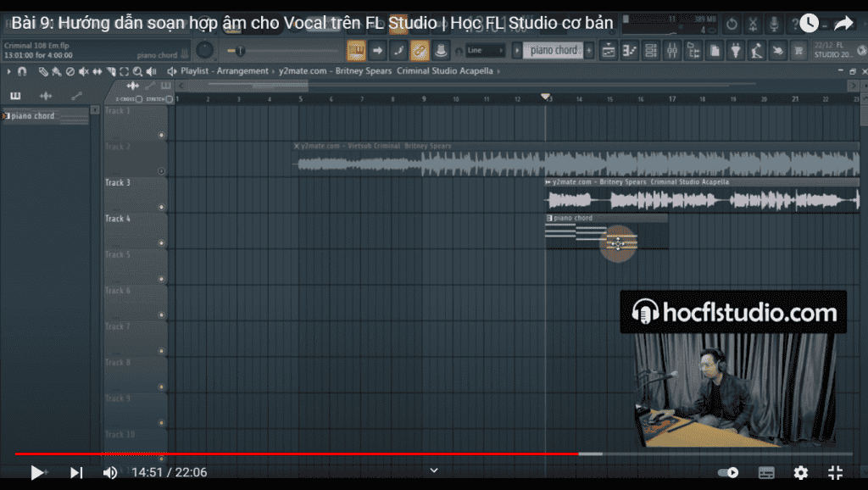Select the Slip tool
This screenshot has width=868, height=490.
coord(97,71)
